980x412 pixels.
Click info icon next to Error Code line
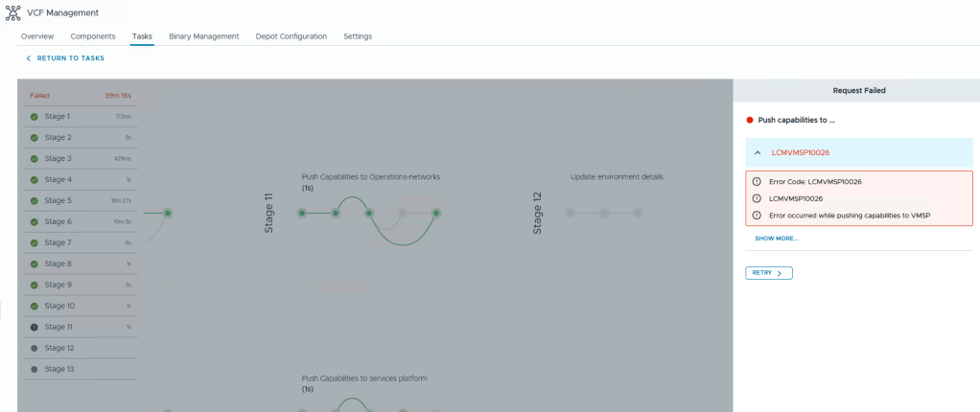pyautogui.click(x=757, y=181)
